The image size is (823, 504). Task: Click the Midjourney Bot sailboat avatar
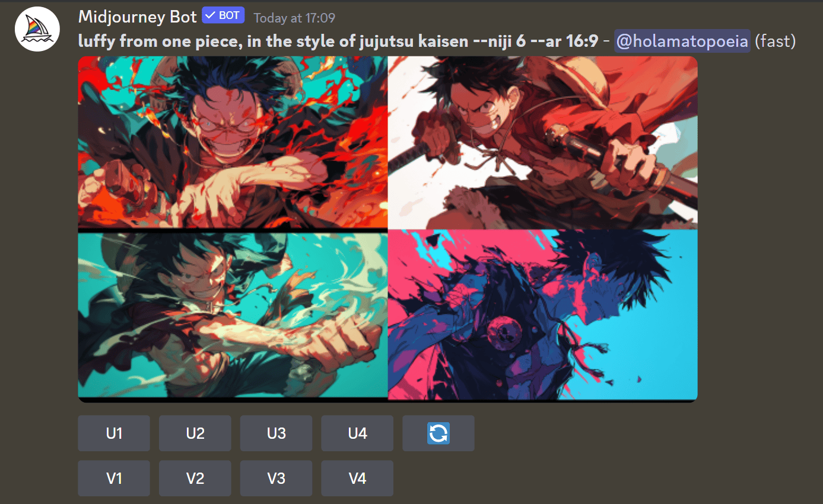(x=37, y=29)
